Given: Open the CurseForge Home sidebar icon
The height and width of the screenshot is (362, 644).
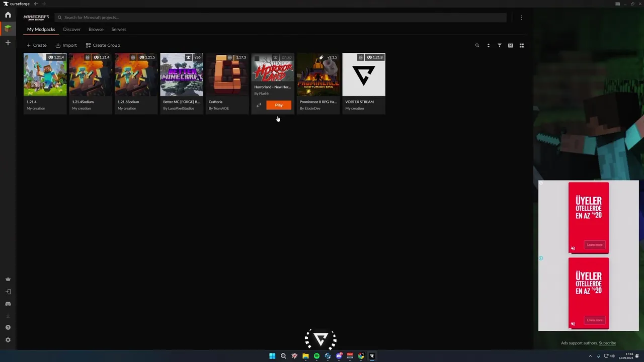Looking at the screenshot, I should 8,15.
